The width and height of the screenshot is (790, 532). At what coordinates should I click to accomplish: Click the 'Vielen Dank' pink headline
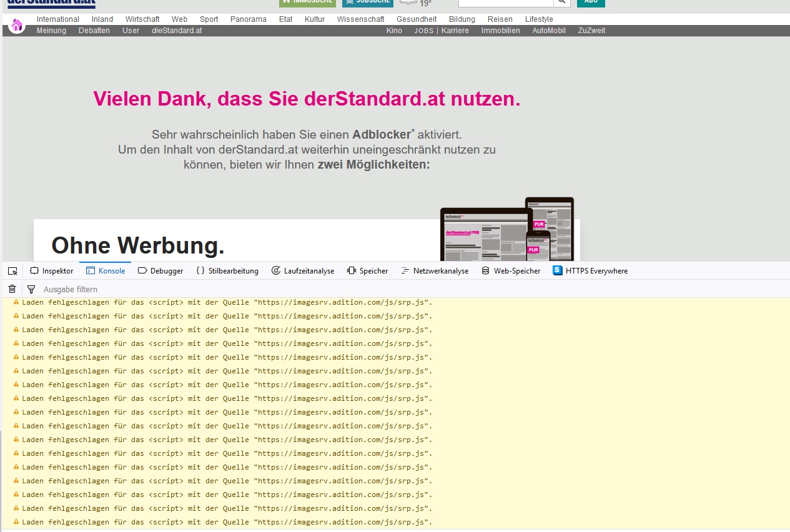click(x=307, y=99)
